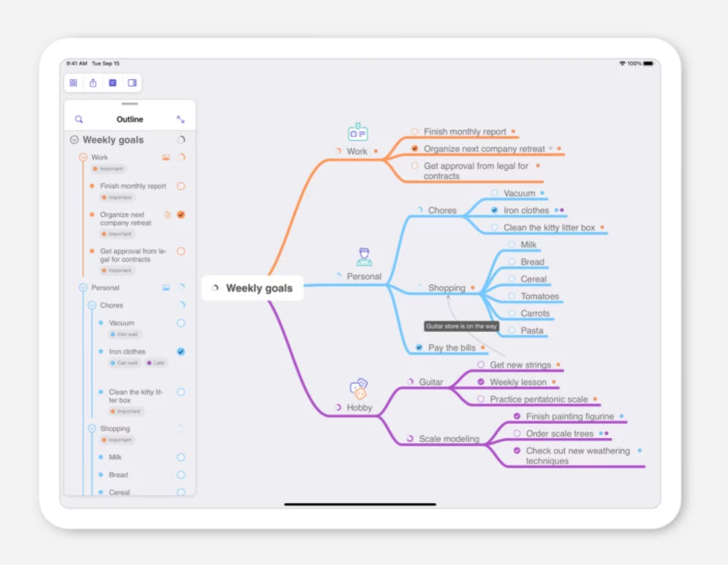This screenshot has width=728, height=565.
Task: Check Finish monthly report in outline
Action: pos(181,186)
